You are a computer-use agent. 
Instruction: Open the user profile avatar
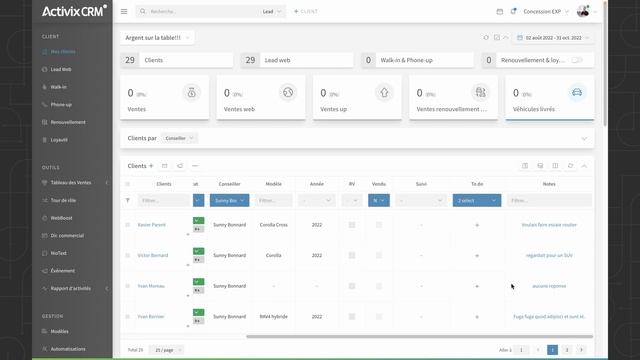[583, 11]
